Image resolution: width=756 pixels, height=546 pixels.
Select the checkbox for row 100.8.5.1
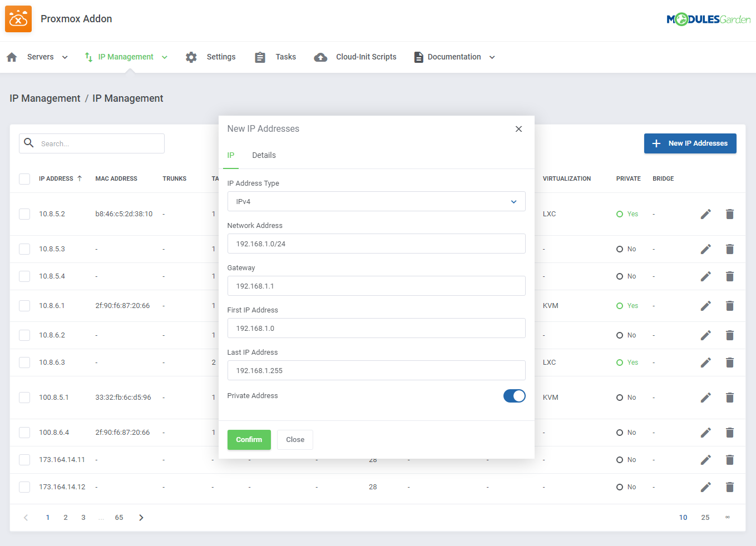click(x=24, y=398)
